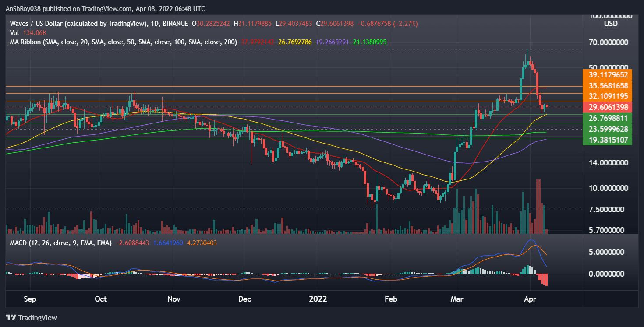Click the green 26.7698811 price tag
Screen dimensions: 644x327
tap(606, 118)
